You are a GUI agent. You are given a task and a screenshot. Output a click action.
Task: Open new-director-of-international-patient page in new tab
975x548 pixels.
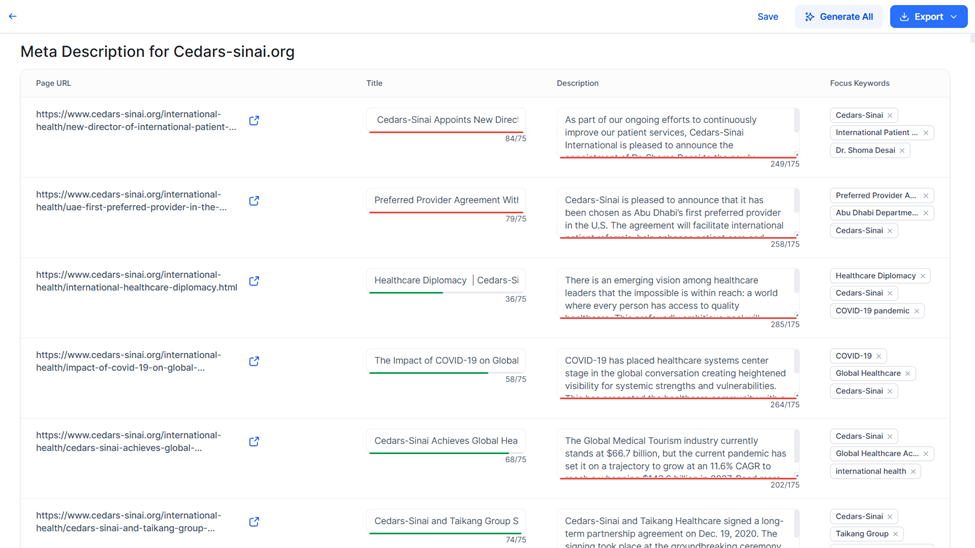(254, 121)
